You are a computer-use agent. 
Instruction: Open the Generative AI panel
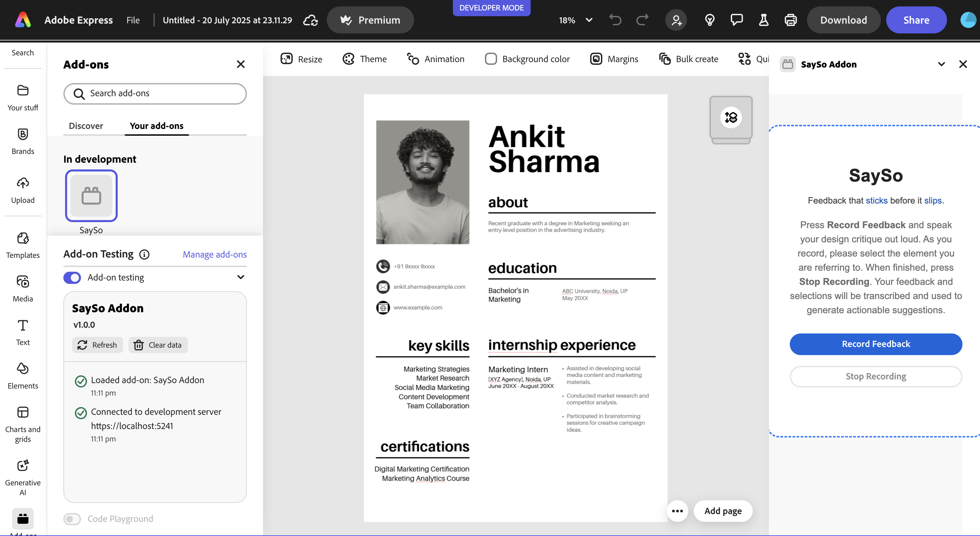pos(23,466)
